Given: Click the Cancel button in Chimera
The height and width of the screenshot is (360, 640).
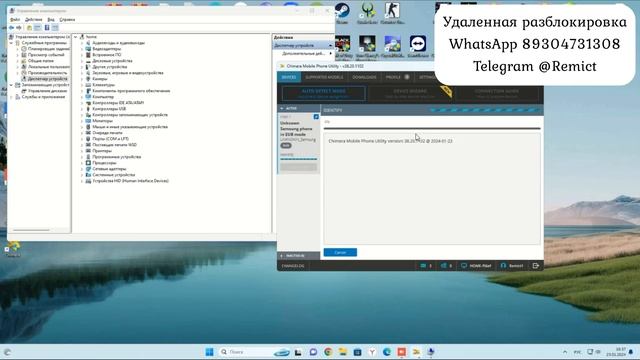Looking at the screenshot, I should (340, 253).
